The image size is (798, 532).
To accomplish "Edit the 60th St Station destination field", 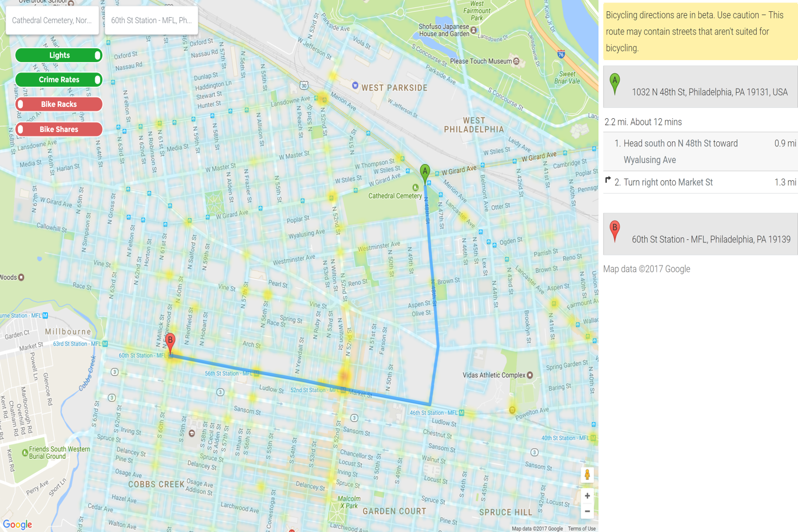I will 151,20.
